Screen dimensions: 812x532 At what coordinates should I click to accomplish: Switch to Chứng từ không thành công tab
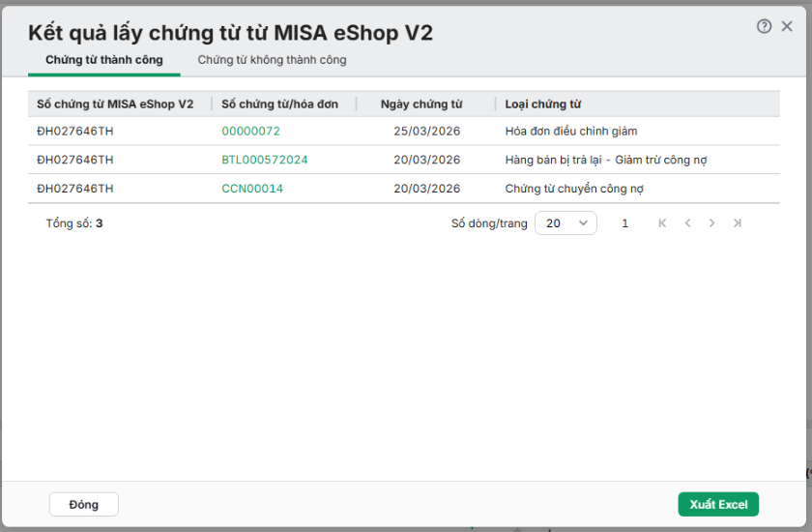[272, 60]
